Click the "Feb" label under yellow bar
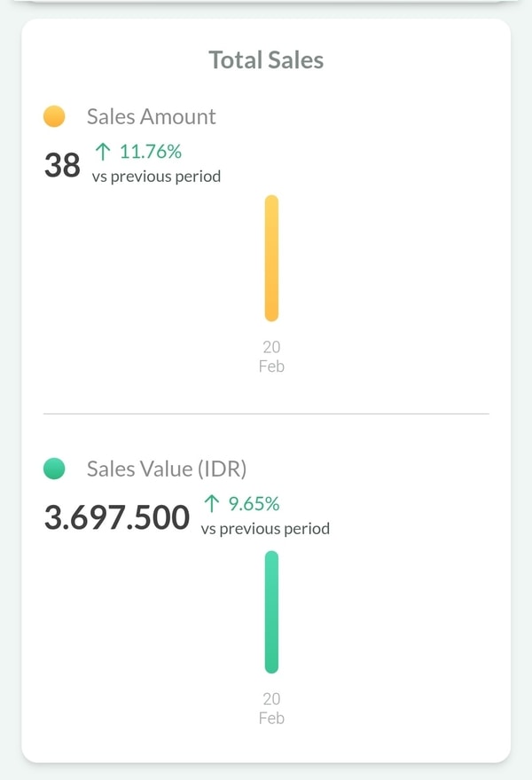 pyautogui.click(x=271, y=366)
